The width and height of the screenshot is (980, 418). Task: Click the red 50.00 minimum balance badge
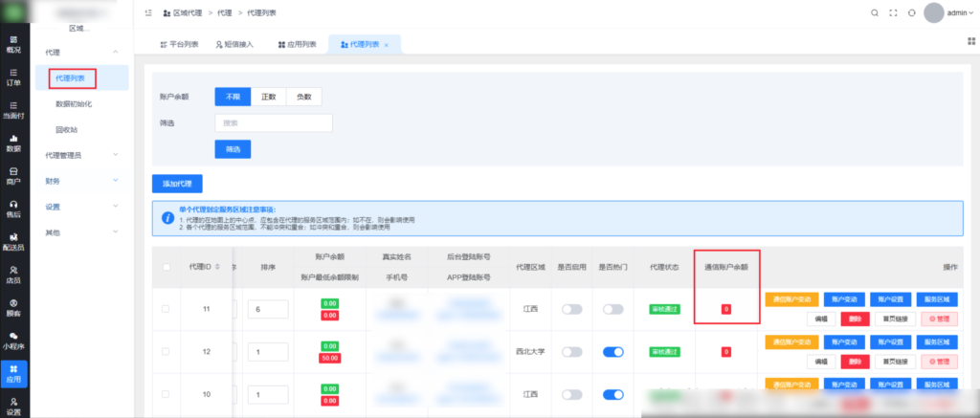click(329, 358)
